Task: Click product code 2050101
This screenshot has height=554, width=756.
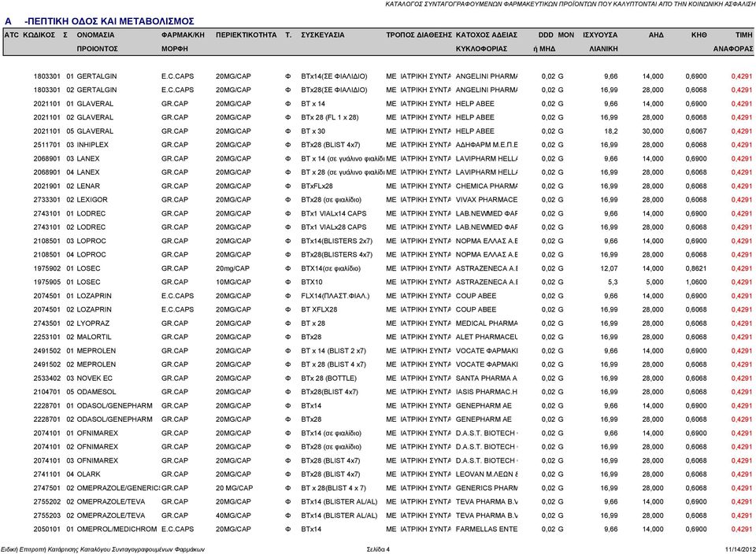Action: coord(46,530)
